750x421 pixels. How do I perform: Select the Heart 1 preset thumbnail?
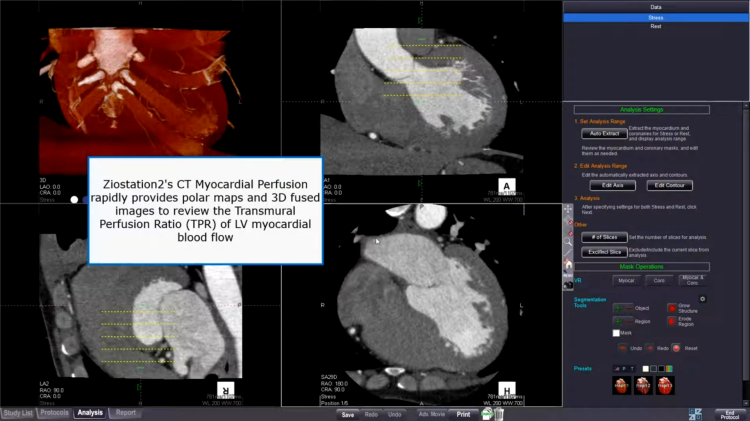622,386
